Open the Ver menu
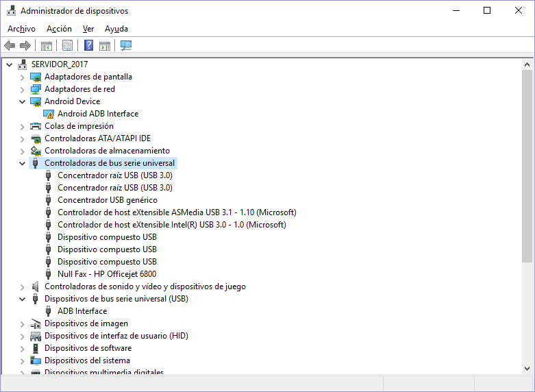This screenshot has width=535, height=392. pyautogui.click(x=88, y=29)
